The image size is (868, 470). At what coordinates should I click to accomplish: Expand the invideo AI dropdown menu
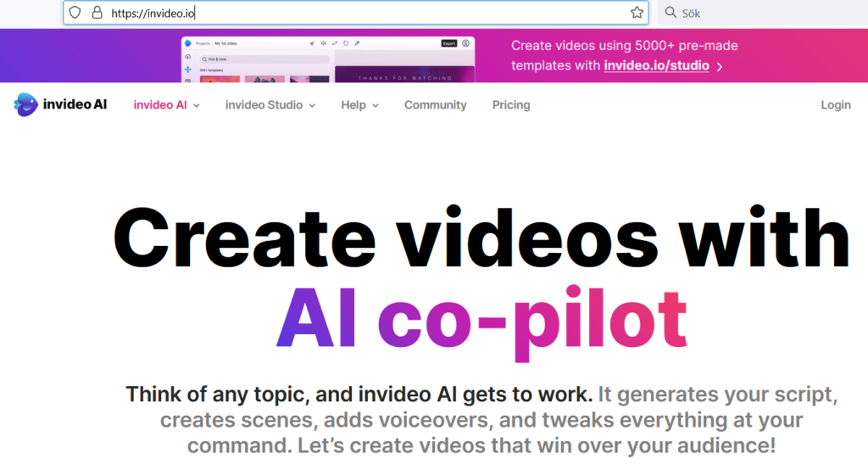coord(166,104)
